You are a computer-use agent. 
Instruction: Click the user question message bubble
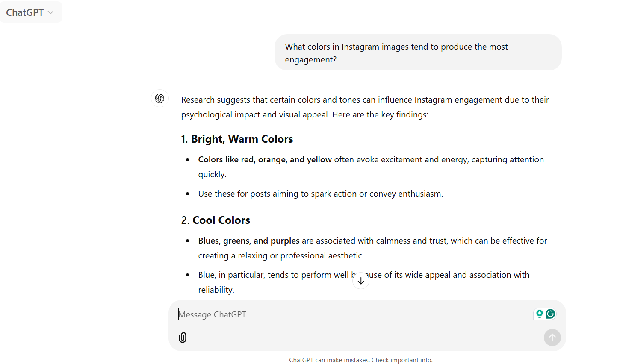pos(418,53)
